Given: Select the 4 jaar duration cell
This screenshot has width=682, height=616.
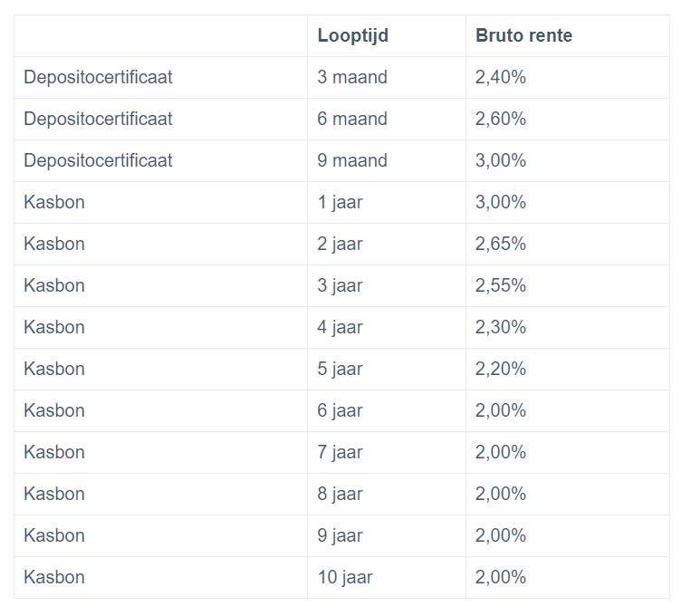Looking at the screenshot, I should (x=340, y=328).
